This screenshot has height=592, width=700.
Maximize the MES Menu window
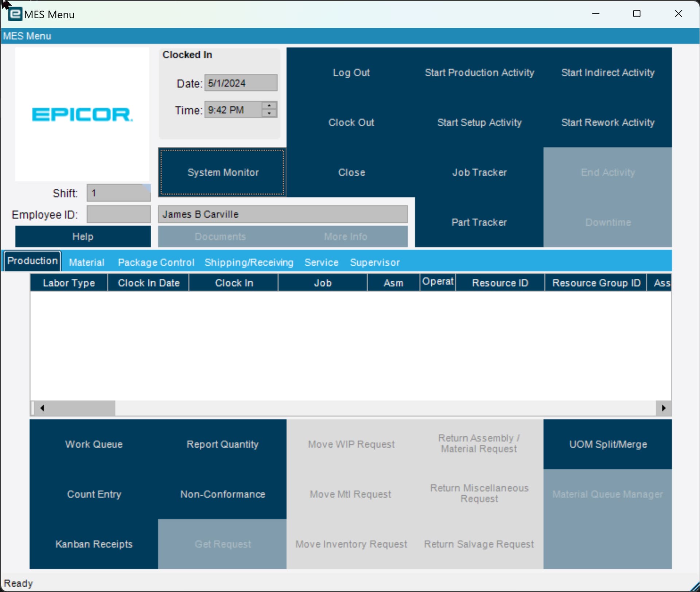[637, 14]
